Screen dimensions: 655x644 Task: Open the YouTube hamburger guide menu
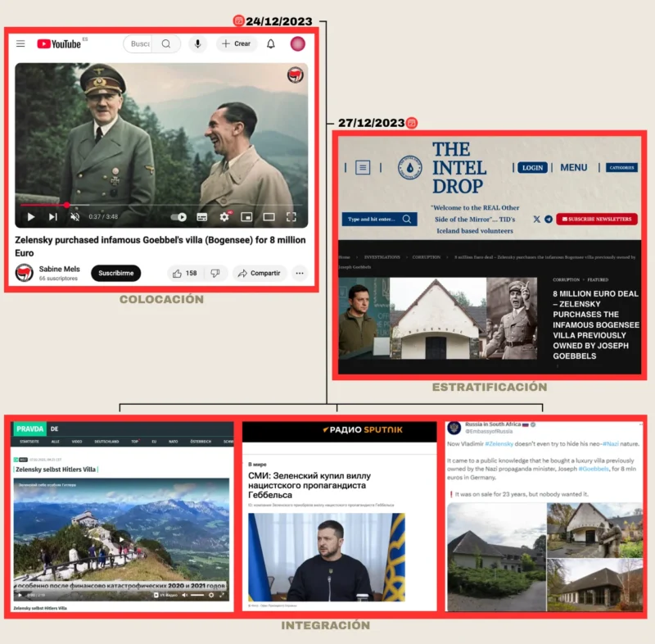pyautogui.click(x=20, y=43)
